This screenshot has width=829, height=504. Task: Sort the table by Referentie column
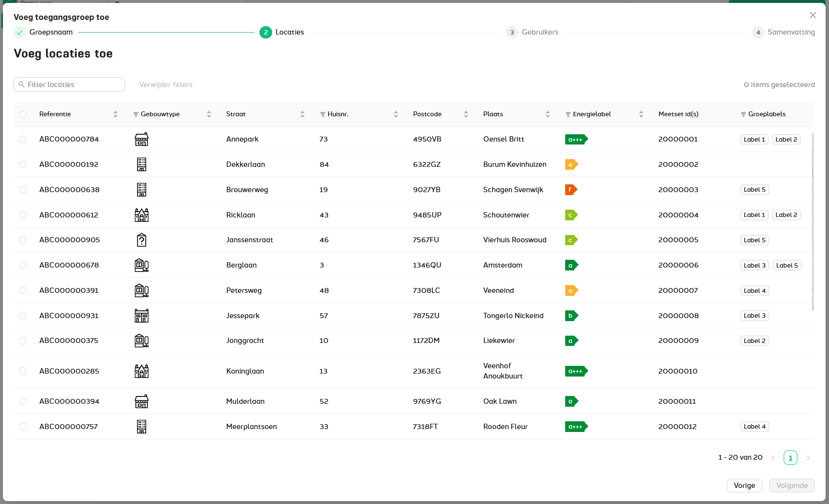(x=115, y=114)
